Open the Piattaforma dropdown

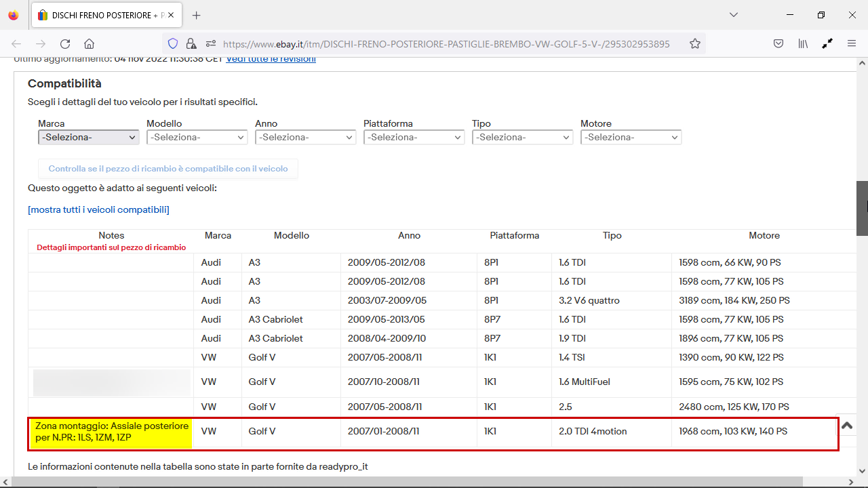414,137
